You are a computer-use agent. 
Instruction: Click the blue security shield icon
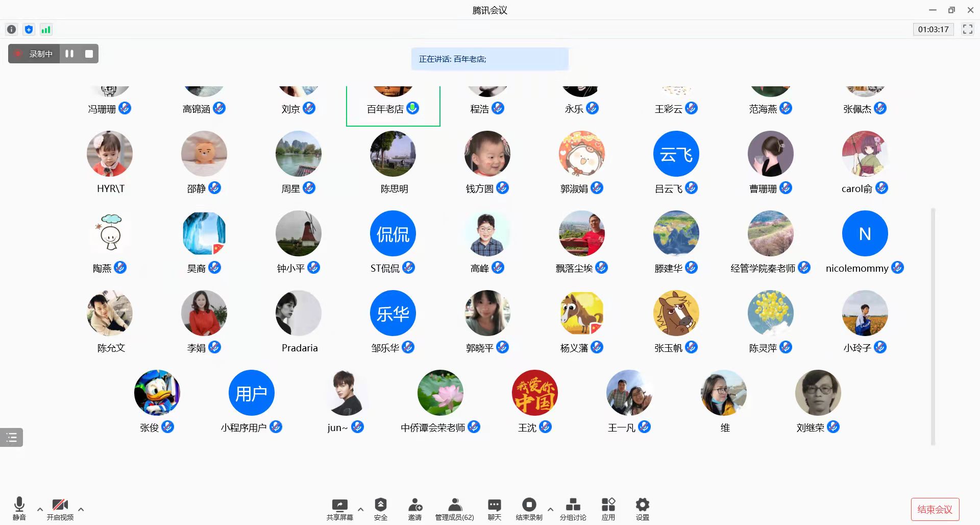pos(29,30)
